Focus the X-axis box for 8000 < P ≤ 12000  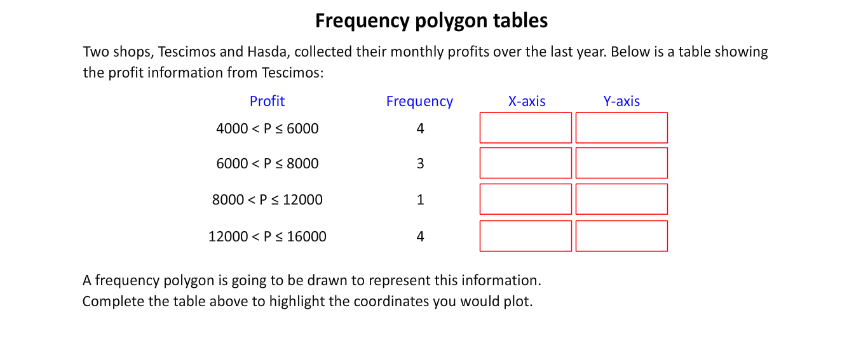[x=526, y=199]
